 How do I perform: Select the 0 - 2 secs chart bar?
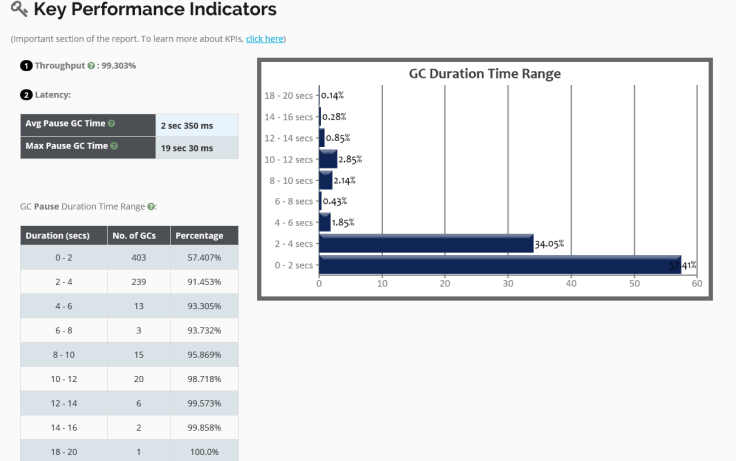[499, 265]
